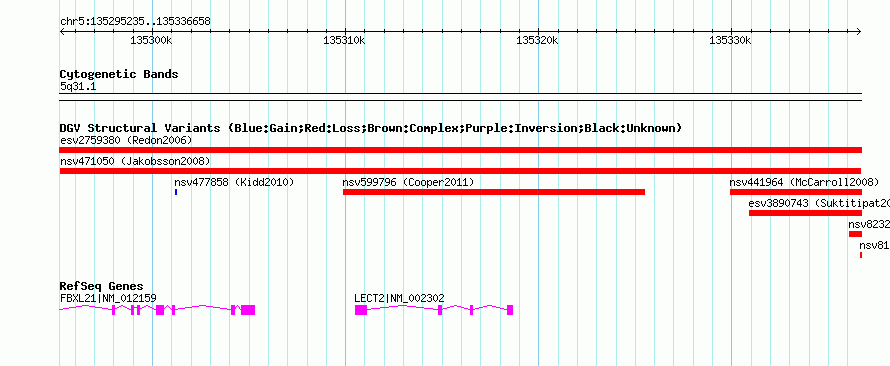Open the FBXL21|NM_012159 gene label
This screenshot has width=890, height=366.
click(108, 298)
